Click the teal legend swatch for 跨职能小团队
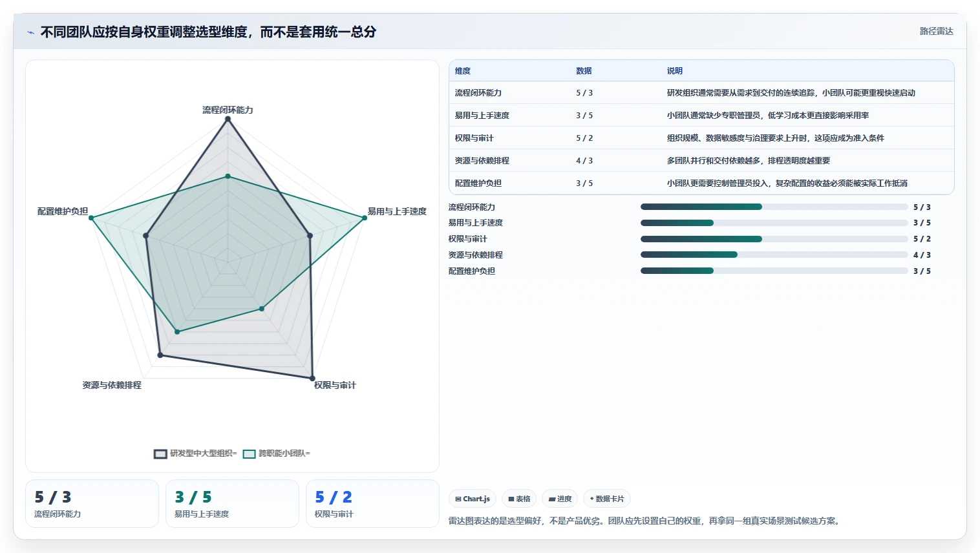This screenshot has width=980, height=553. coord(249,454)
